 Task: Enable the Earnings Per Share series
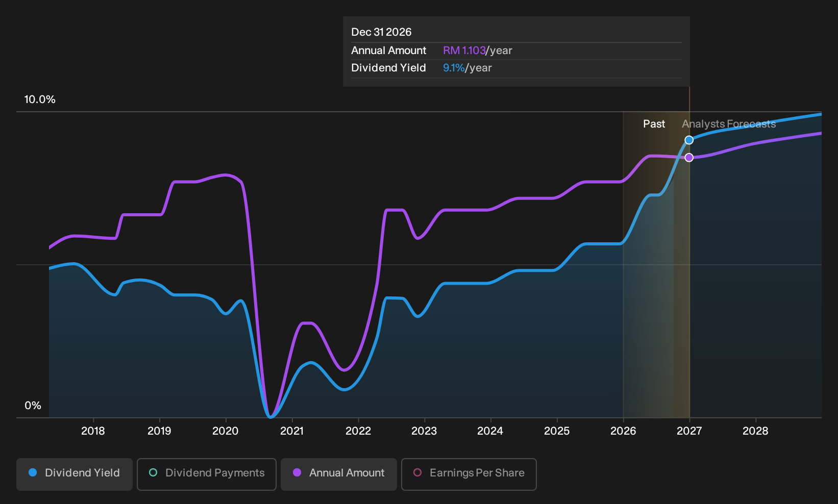tap(469, 474)
